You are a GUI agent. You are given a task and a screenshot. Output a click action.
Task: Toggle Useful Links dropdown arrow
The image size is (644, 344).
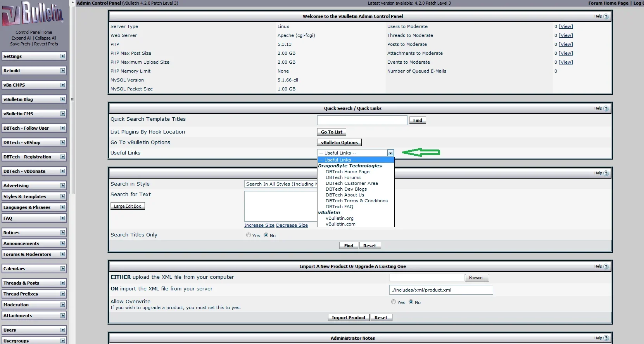390,153
